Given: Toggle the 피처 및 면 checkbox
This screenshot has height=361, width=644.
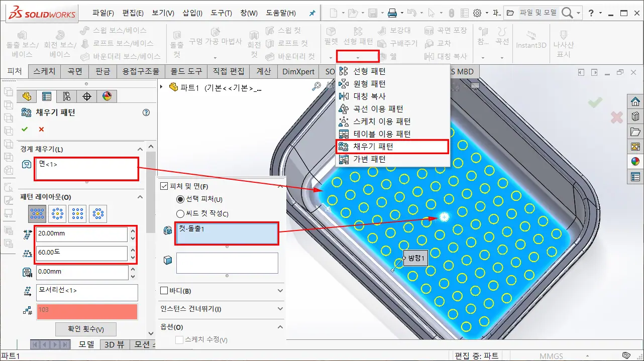Looking at the screenshot, I should coord(164,186).
